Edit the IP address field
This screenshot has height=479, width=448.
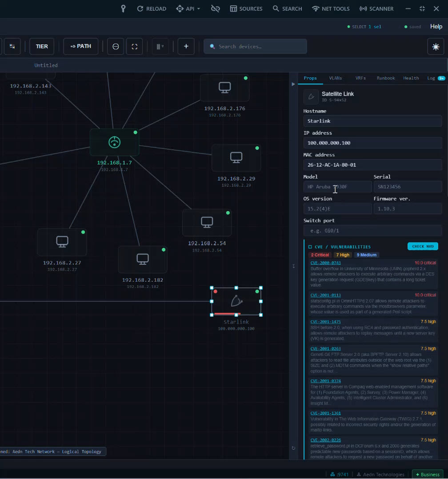point(372,143)
